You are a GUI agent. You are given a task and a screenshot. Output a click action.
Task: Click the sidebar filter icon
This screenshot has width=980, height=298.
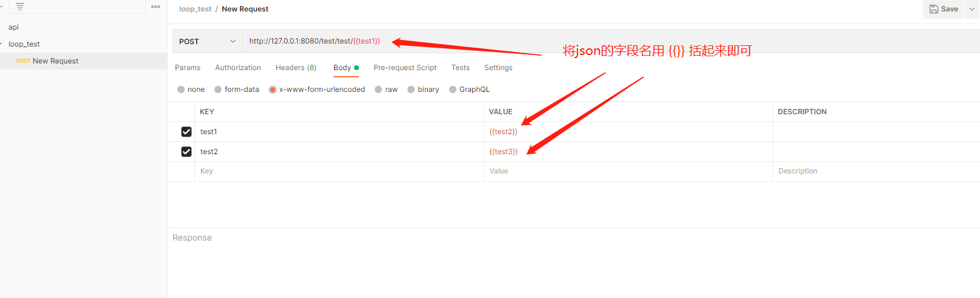pos(20,7)
